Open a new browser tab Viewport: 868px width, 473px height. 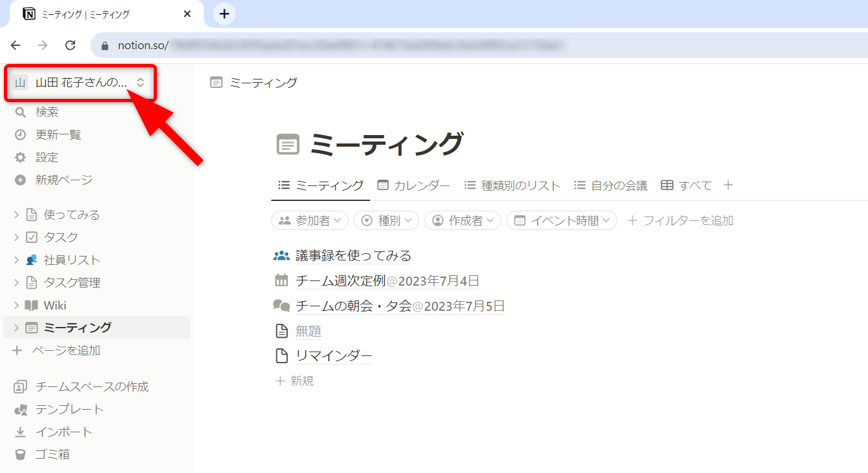(x=224, y=14)
